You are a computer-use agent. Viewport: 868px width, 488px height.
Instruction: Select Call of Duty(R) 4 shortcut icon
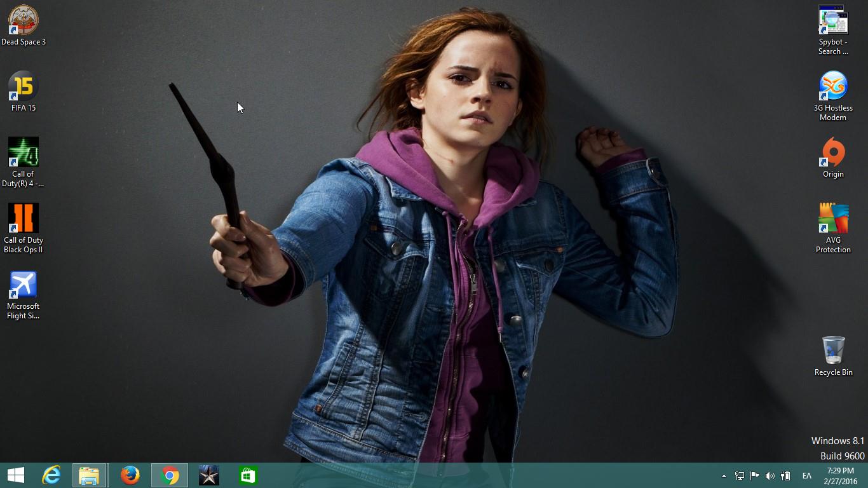pyautogui.click(x=24, y=163)
